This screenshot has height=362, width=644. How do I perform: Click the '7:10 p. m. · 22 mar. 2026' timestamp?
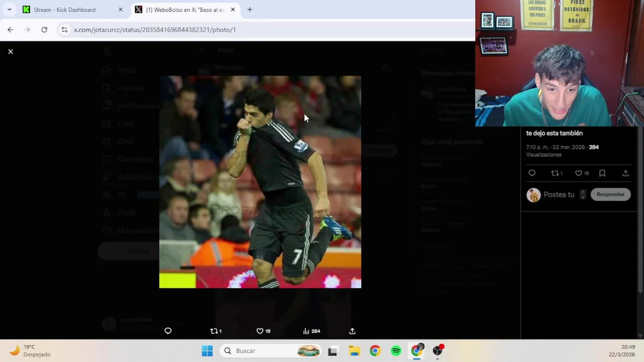(x=556, y=147)
